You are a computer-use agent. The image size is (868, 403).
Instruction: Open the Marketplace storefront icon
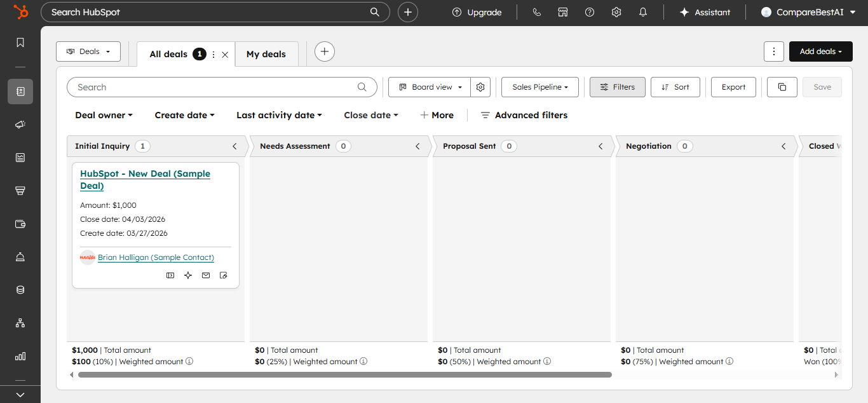click(562, 12)
